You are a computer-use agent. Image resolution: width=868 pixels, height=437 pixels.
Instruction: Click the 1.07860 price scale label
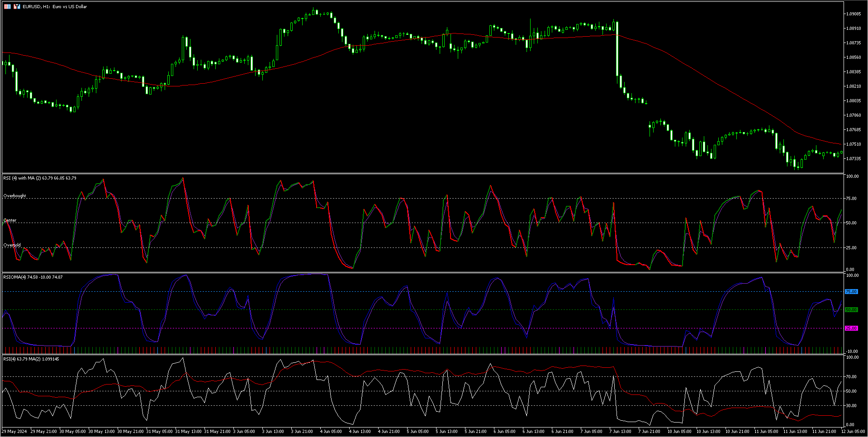click(x=853, y=115)
